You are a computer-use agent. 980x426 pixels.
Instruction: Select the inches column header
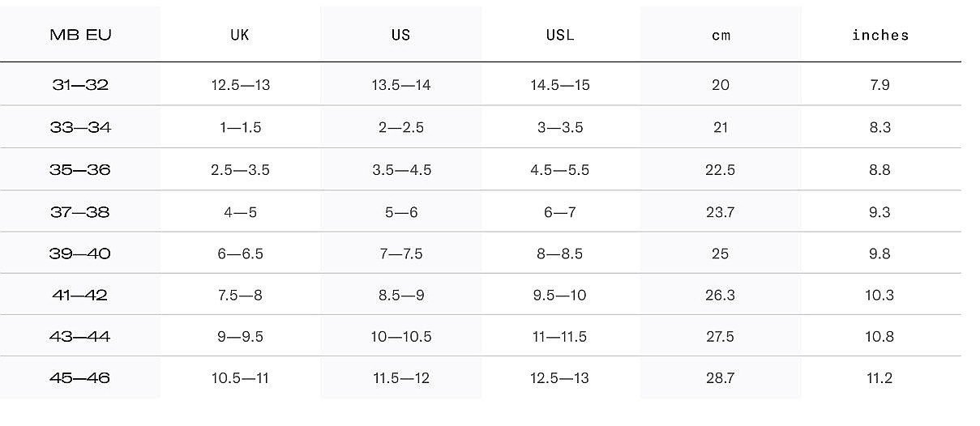coord(880,35)
